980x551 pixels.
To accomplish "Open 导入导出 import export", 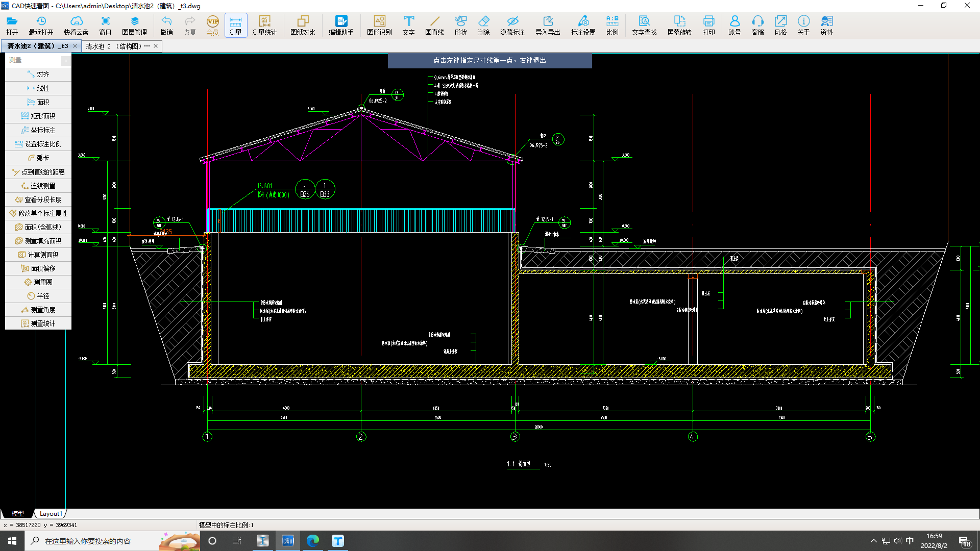I will [548, 26].
